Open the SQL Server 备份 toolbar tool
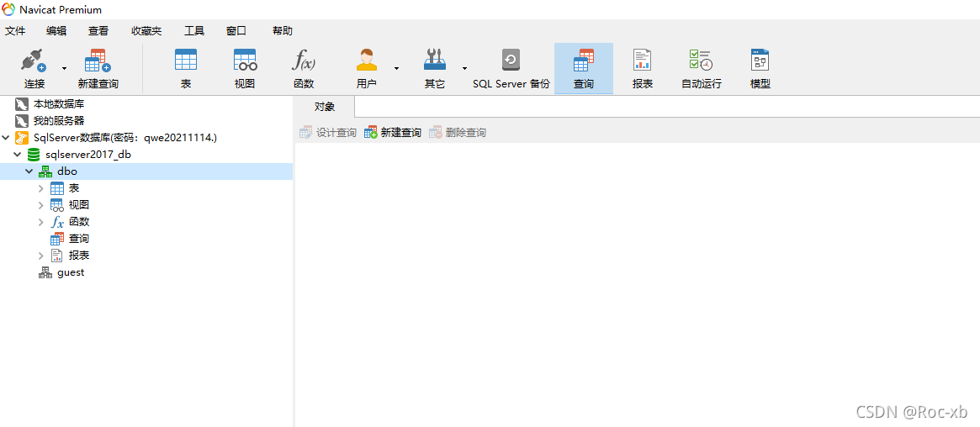This screenshot has width=980, height=427. point(511,69)
